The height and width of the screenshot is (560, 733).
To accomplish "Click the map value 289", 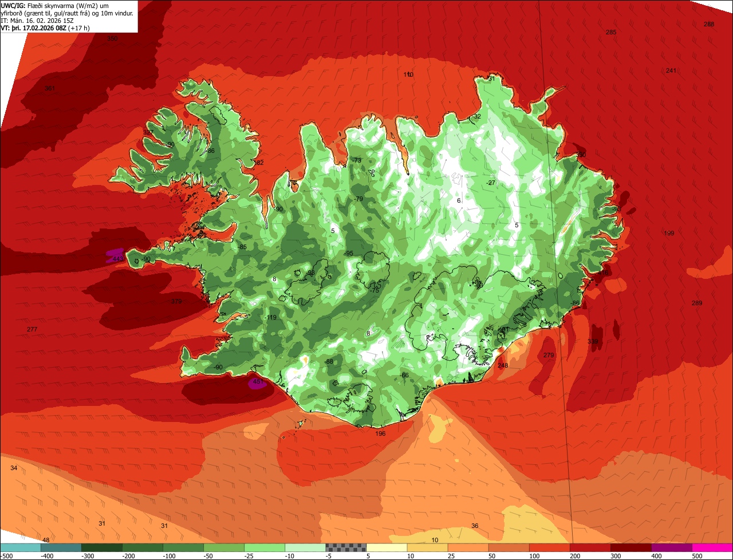I will [x=696, y=303].
